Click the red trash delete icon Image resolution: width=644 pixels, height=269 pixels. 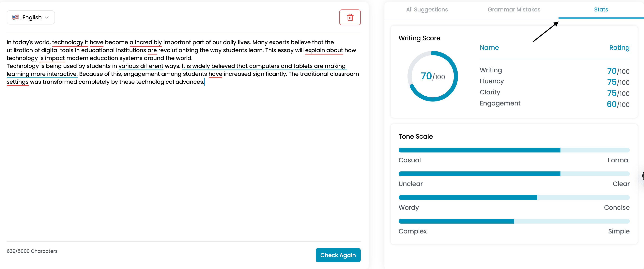click(350, 18)
